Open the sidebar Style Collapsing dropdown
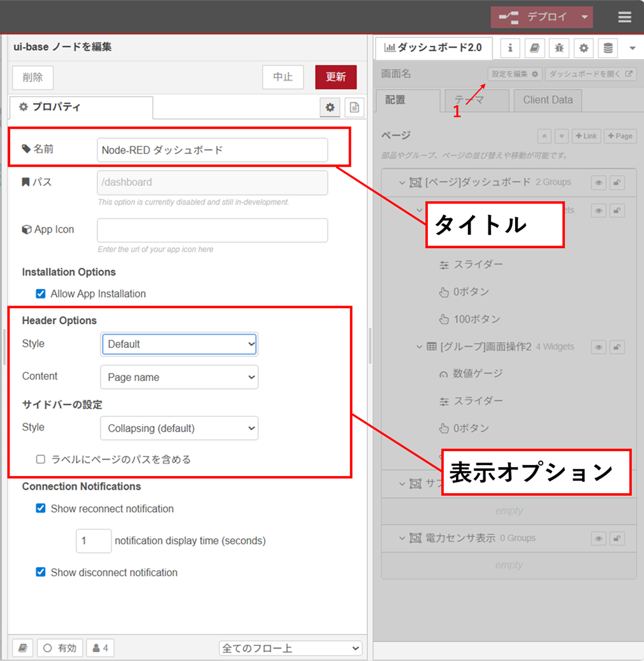This screenshot has height=661, width=644. tap(179, 428)
